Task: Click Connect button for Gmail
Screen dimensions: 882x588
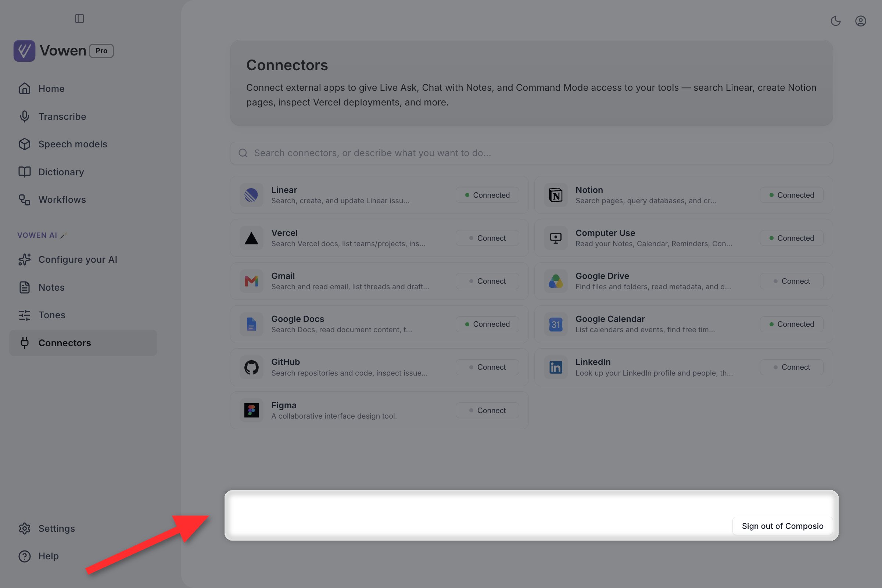Action: 487,281
